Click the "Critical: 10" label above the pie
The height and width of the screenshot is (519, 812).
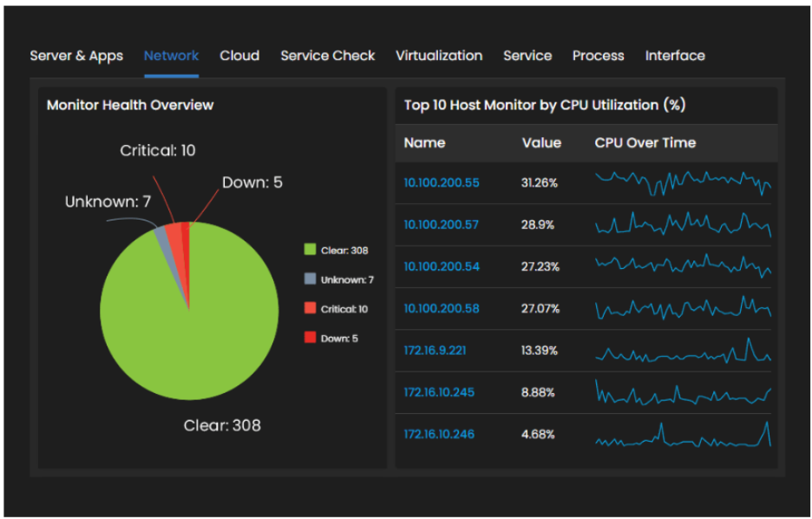click(158, 151)
